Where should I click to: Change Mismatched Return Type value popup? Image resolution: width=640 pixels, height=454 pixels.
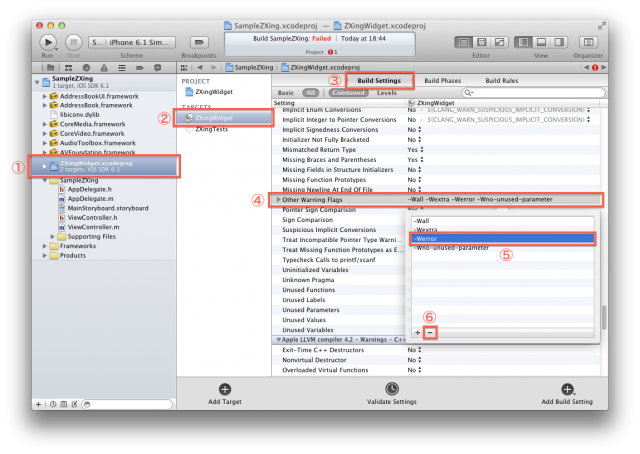(416, 150)
